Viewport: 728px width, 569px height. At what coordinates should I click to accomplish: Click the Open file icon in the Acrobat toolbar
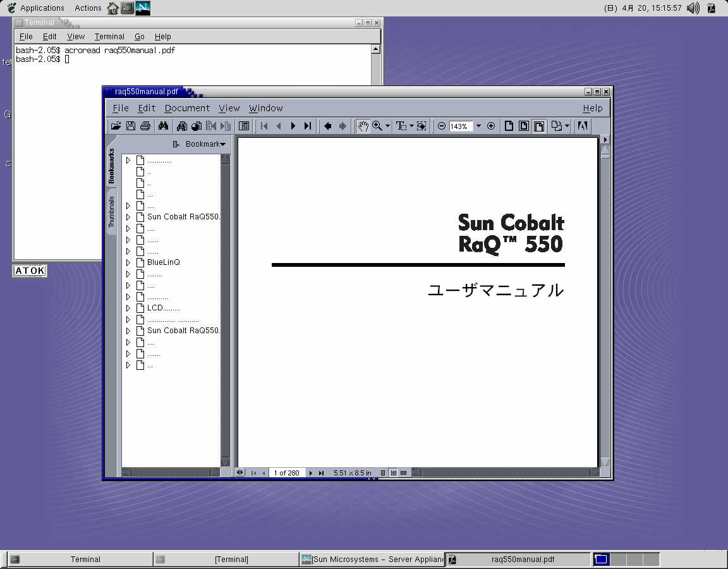(x=116, y=126)
